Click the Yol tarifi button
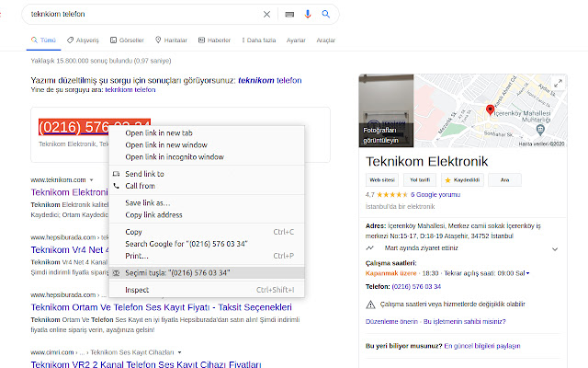 (420, 180)
